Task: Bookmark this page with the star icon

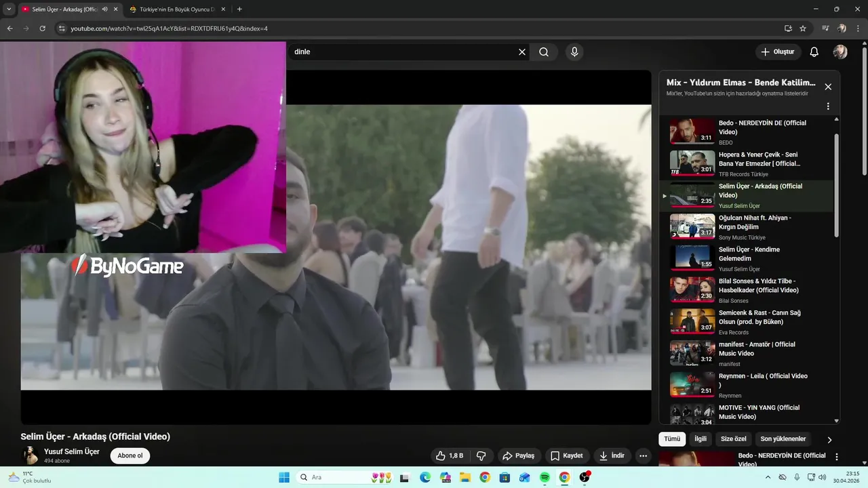Action: click(x=803, y=28)
